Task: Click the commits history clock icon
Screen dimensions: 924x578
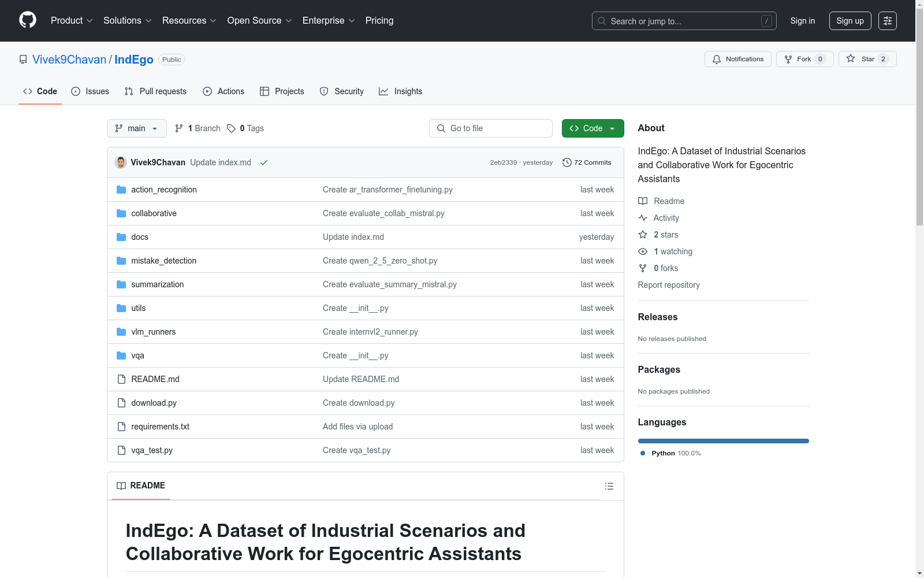Action: [567, 162]
